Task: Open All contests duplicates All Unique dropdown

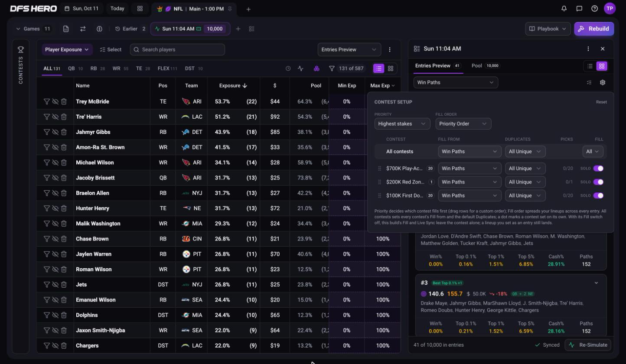Action: point(525,151)
